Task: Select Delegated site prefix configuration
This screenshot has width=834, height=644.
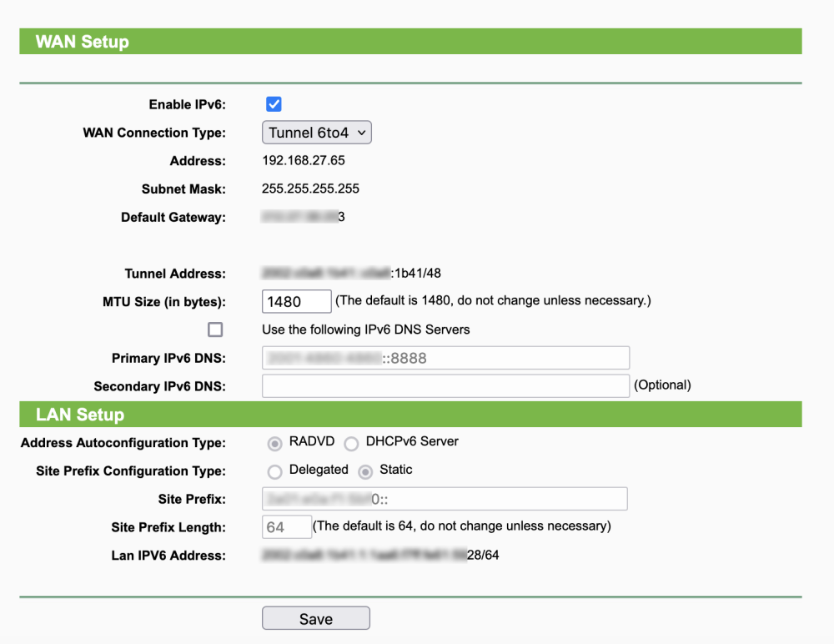Action: point(274,471)
